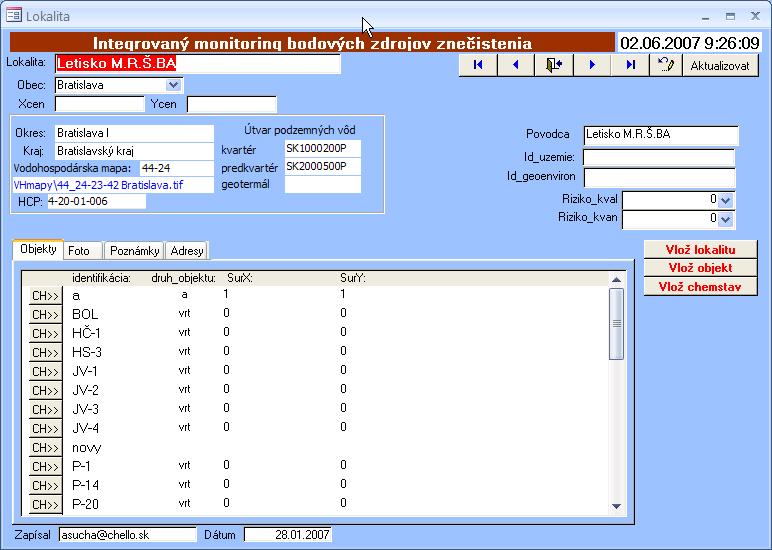Click the objects list scrollbar thumb
The height and width of the screenshot is (550, 772).
pos(616,324)
